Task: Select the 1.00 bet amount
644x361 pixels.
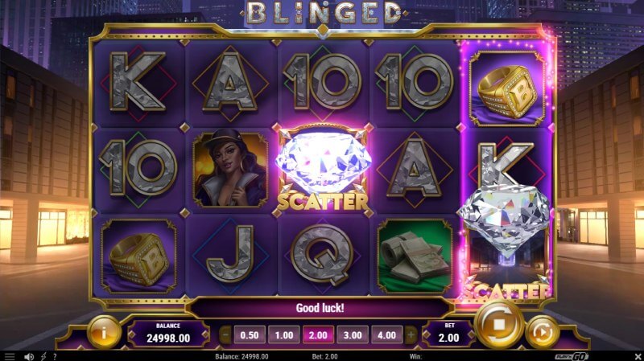Action: pos(284,335)
